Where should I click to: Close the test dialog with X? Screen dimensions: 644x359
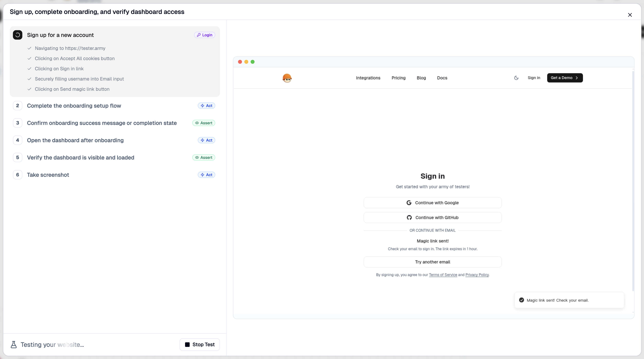coord(630,15)
